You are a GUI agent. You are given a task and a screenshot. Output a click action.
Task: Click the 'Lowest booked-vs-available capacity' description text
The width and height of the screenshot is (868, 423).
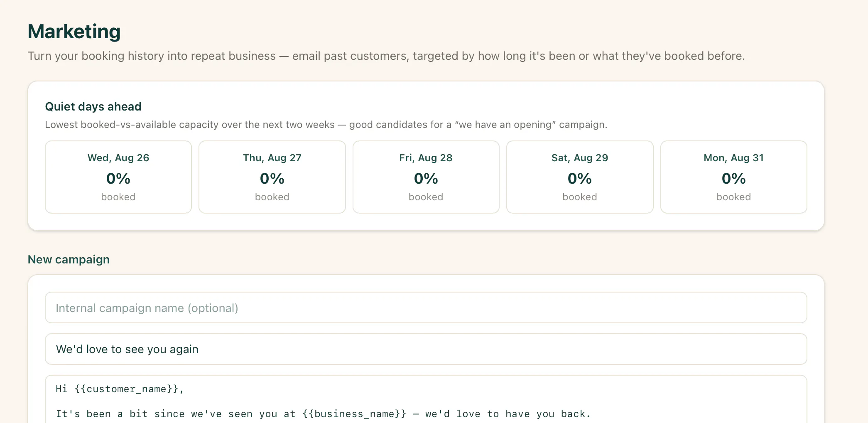pyautogui.click(x=326, y=125)
